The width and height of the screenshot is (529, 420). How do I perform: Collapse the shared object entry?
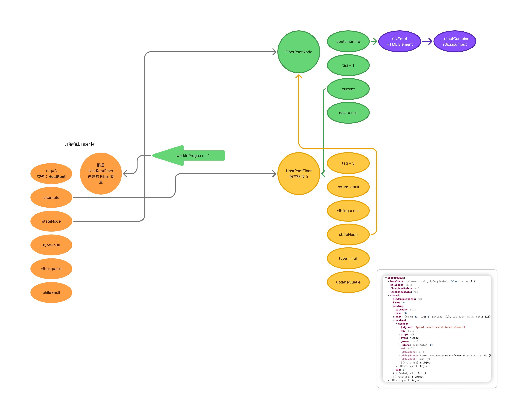(388, 295)
